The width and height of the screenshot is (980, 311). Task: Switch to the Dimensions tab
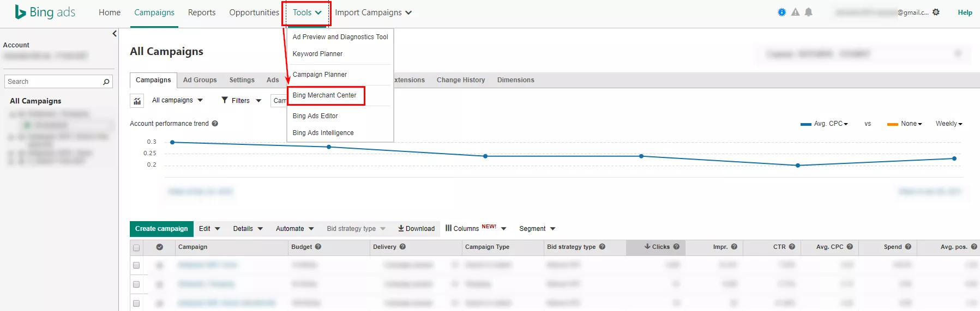(x=515, y=80)
